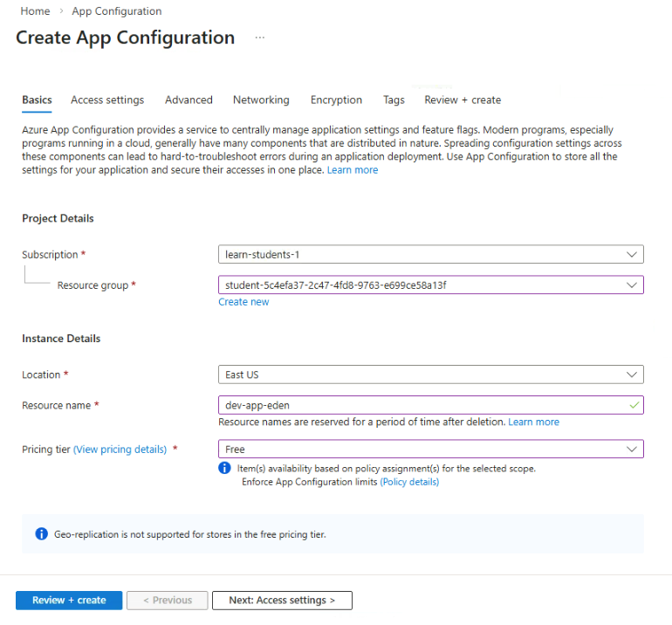Switch to the Review + create tab
Image resolution: width=672 pixels, height=625 pixels.
pos(463,100)
